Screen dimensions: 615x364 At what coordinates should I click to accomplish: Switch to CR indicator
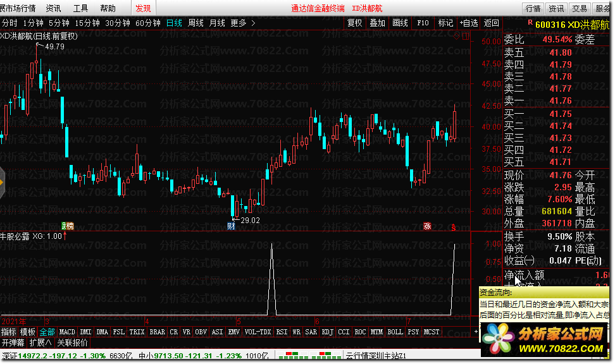tap(174, 332)
